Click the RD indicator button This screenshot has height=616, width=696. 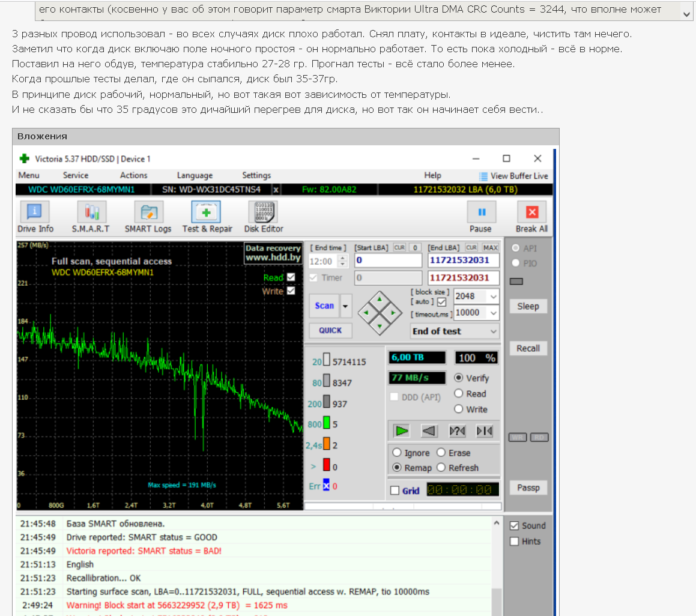click(539, 438)
